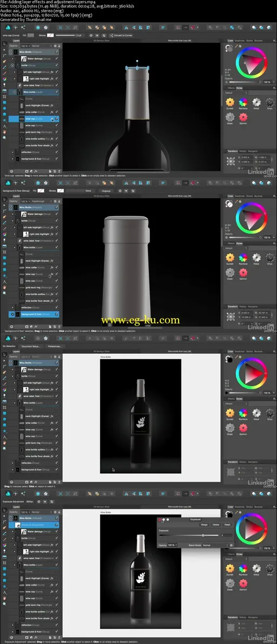Hide right side highlight layer in Document Setup frame
Viewport: 277px width, 644px height.
[x=56, y=390]
